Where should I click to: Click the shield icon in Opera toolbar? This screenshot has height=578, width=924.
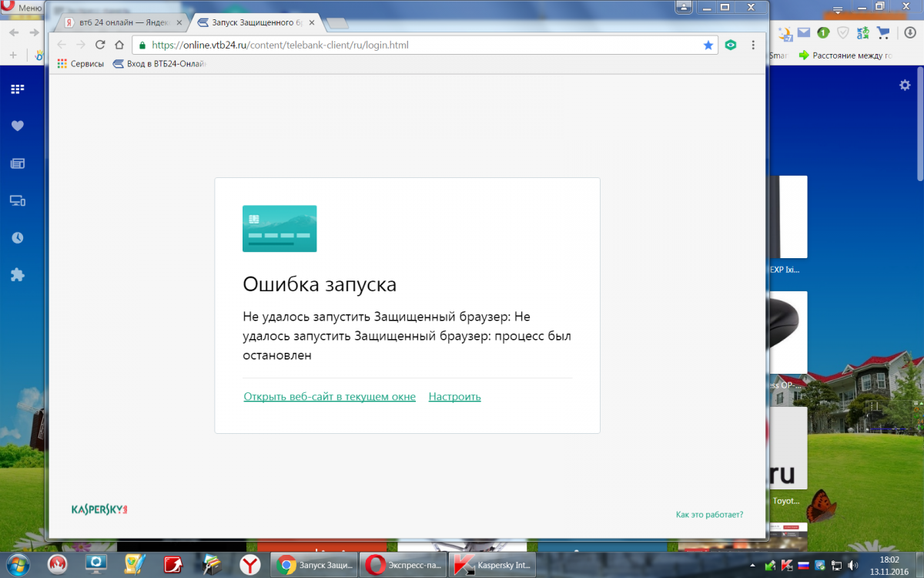(843, 32)
